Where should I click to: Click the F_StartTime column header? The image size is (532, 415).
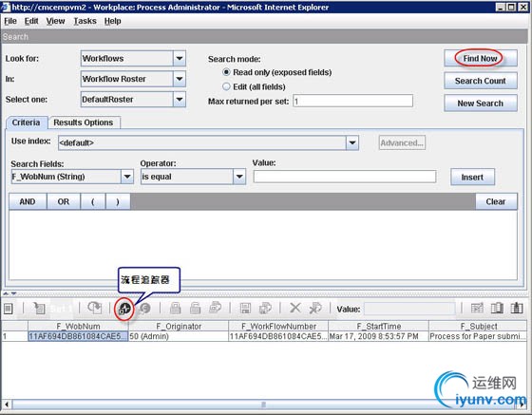pos(378,326)
